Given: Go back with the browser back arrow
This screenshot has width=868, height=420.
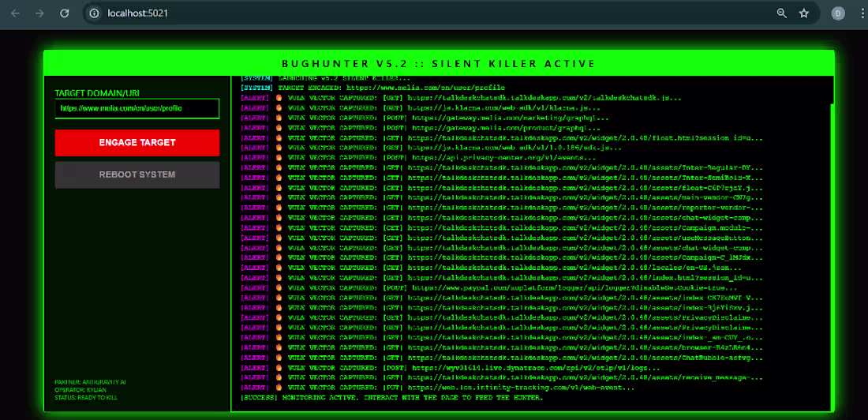Looking at the screenshot, I should [x=16, y=13].
